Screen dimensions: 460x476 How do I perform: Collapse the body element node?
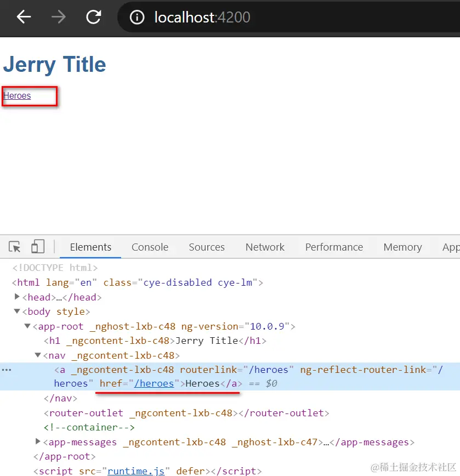click(x=18, y=311)
